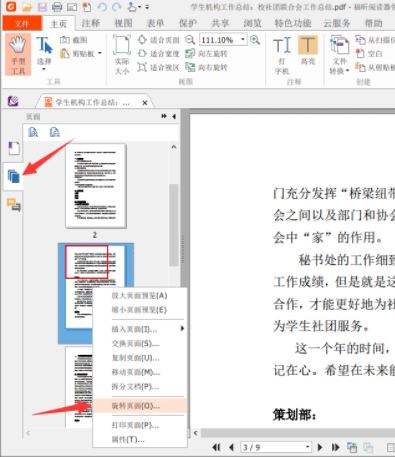Go to the next page arrow
The height and width of the screenshot is (457, 395).
(320, 447)
